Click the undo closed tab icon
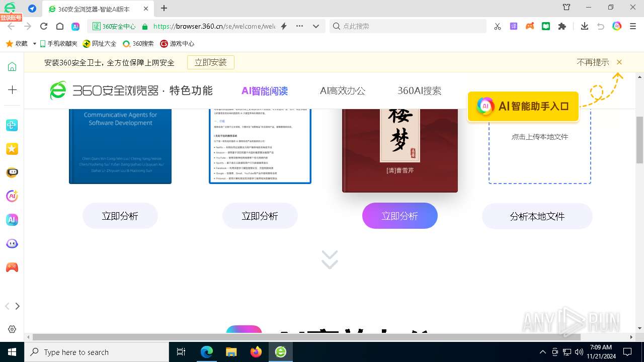The height and width of the screenshot is (362, 644). (600, 26)
